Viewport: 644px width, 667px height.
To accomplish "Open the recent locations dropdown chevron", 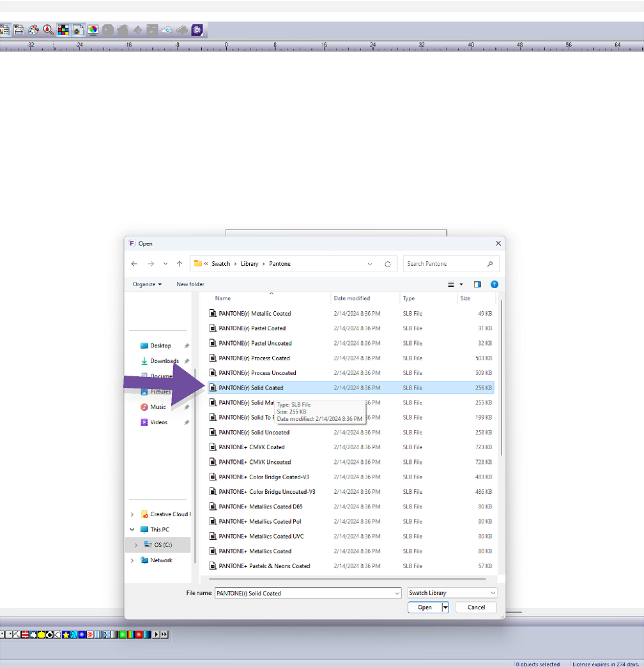I will pos(165,264).
